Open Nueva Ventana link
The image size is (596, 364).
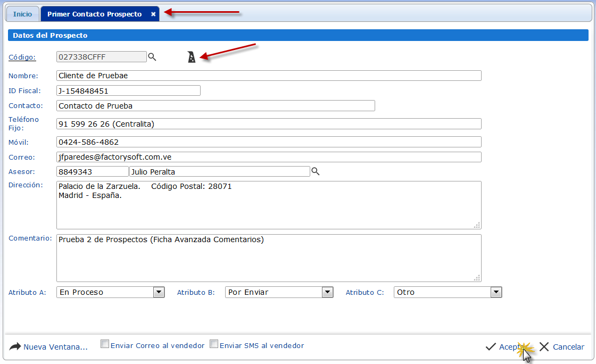coord(55,347)
